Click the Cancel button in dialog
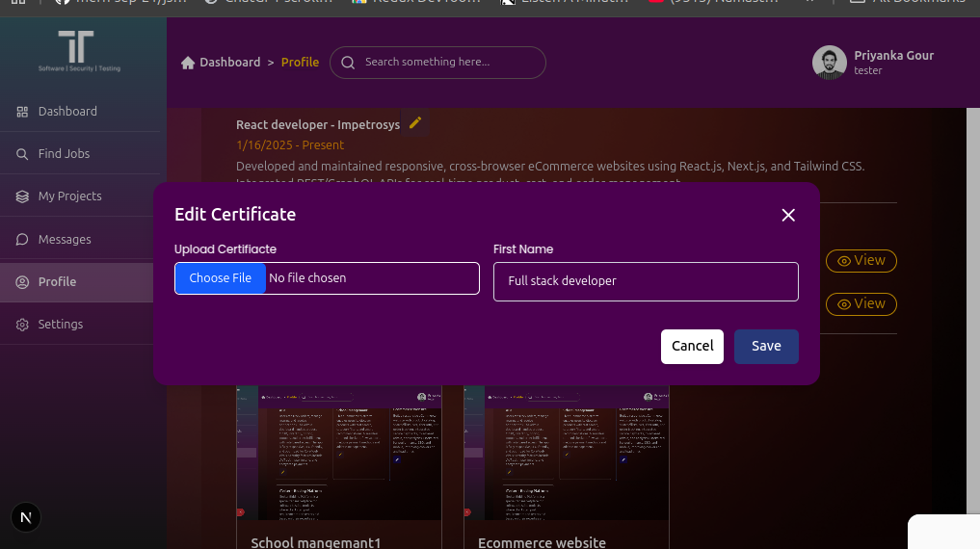 pyautogui.click(x=692, y=347)
